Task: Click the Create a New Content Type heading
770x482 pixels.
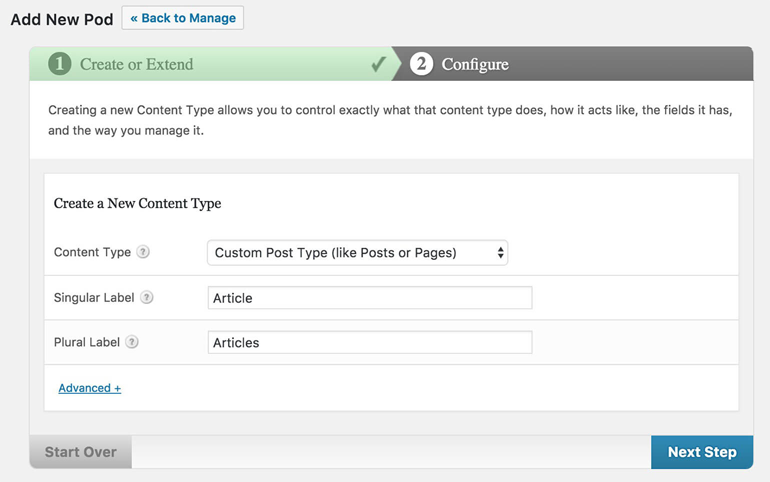Action: pos(137,203)
